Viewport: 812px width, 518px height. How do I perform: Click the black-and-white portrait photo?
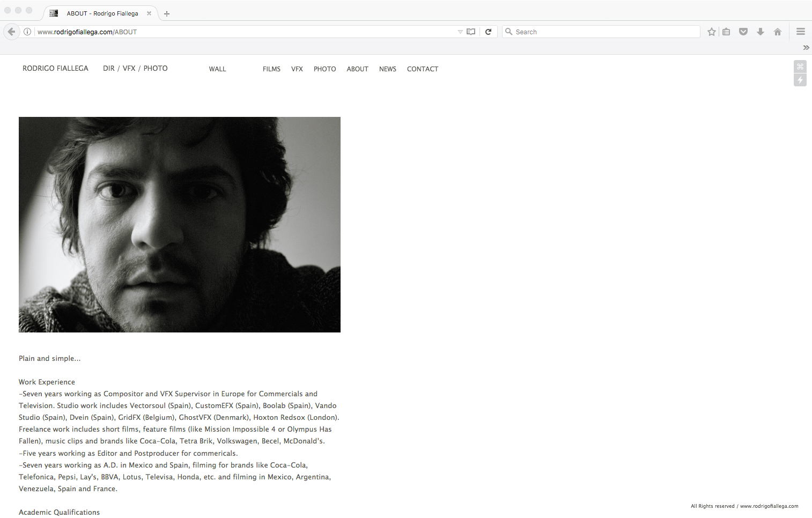click(180, 225)
